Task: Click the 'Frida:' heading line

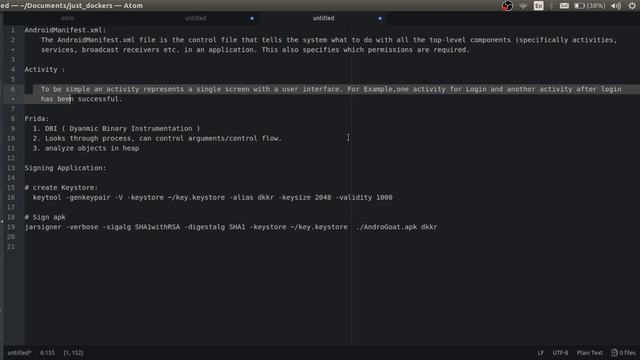Action: pos(37,119)
